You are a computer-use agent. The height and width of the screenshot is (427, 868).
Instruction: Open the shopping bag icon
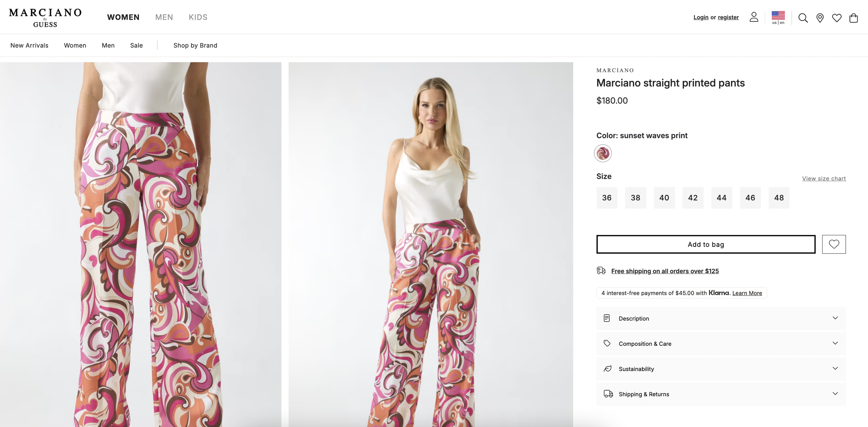(853, 18)
